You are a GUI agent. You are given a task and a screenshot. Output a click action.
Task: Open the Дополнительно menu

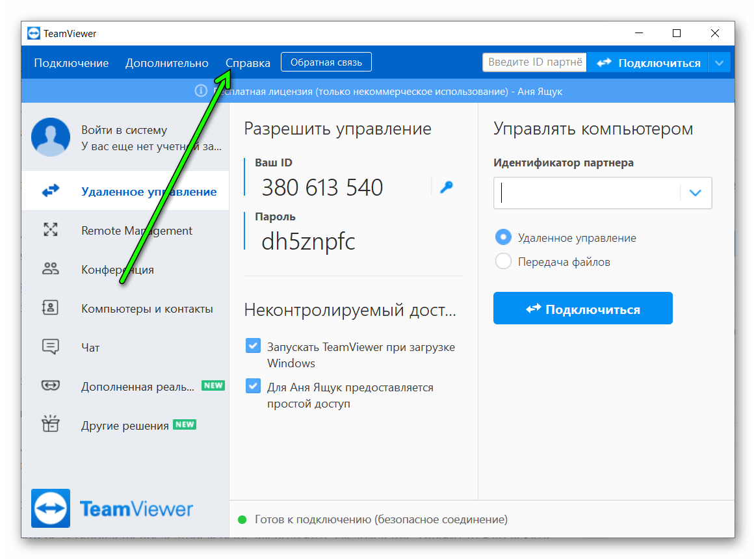pos(167,63)
